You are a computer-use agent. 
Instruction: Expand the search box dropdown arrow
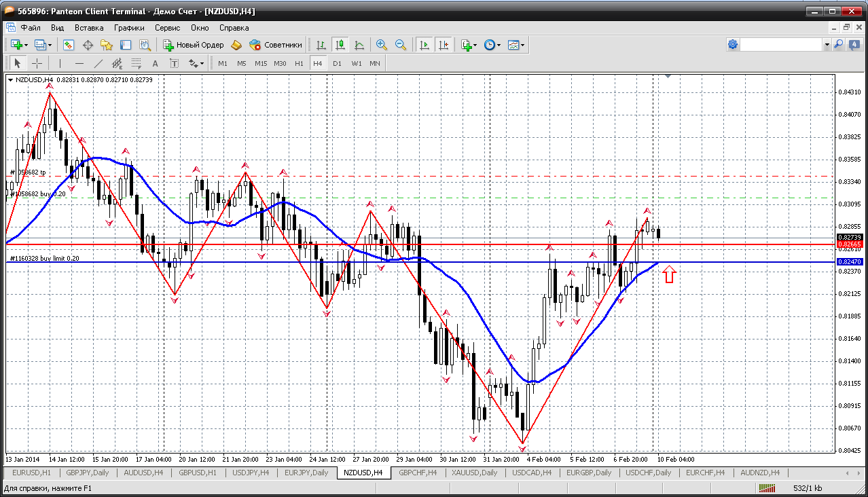(x=827, y=45)
